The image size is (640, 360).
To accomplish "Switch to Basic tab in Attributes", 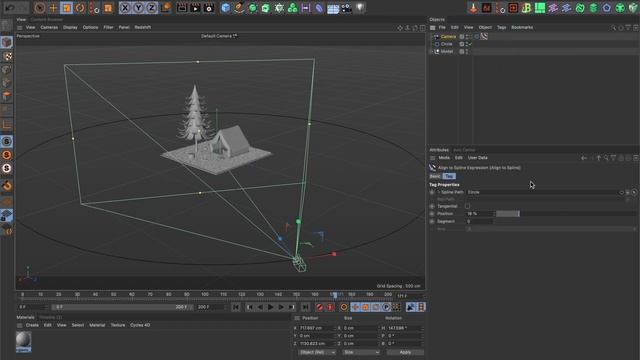I will (x=435, y=176).
